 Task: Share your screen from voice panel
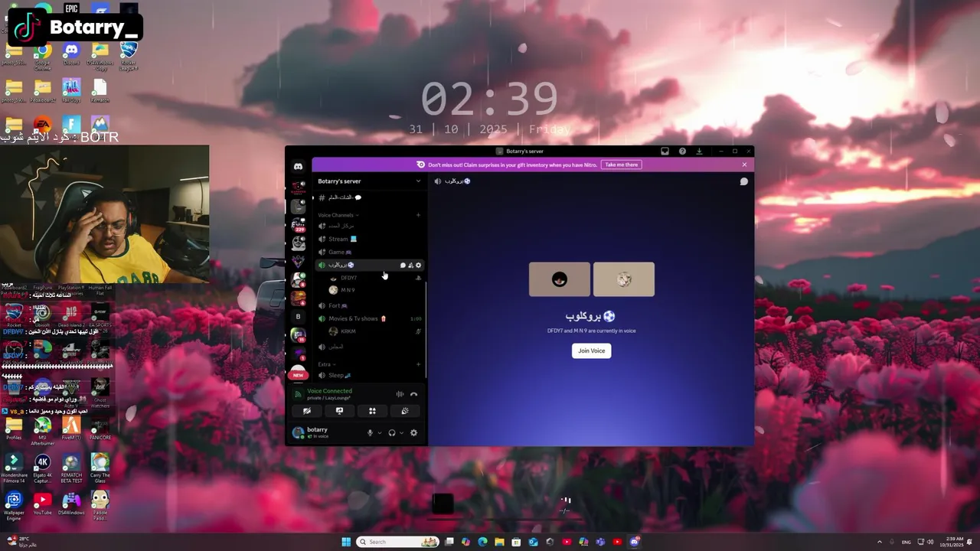(x=339, y=411)
